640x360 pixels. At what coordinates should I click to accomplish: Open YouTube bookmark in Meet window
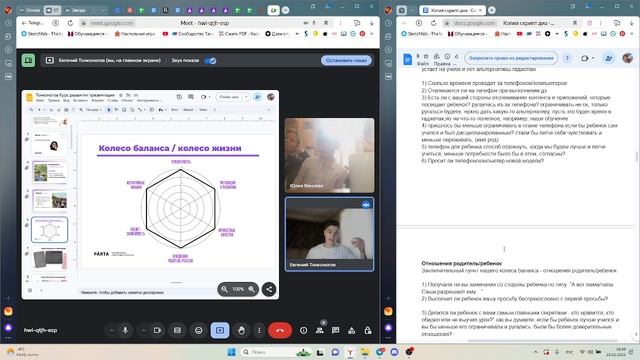pyautogui.click(x=165, y=34)
